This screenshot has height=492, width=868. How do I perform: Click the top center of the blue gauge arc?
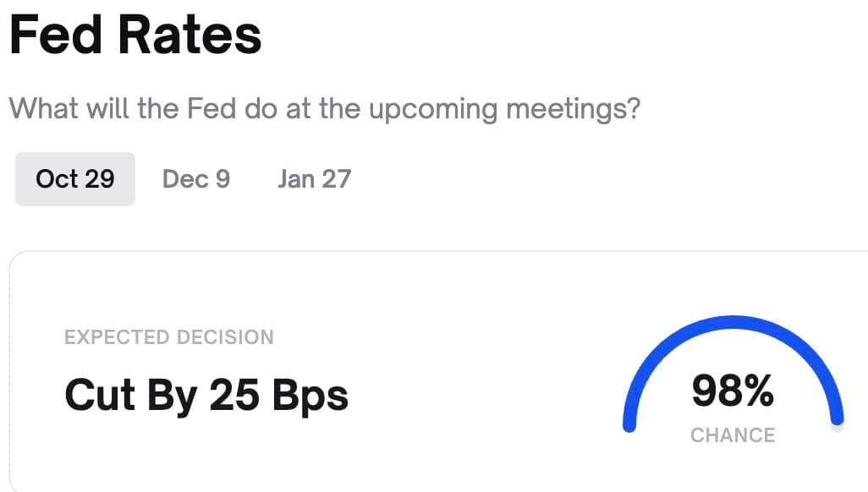coord(733,321)
